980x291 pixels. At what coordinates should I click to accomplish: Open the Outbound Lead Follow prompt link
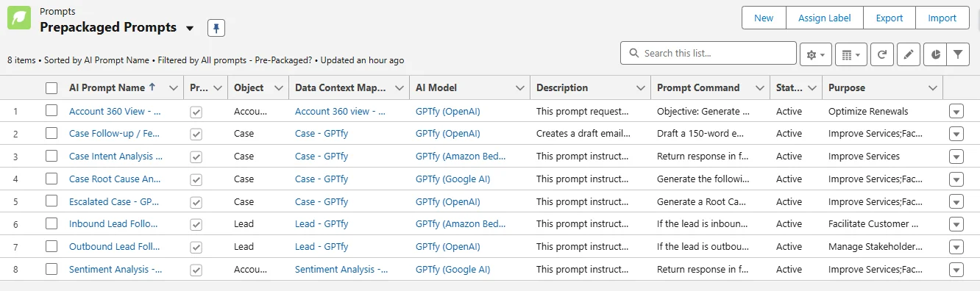click(x=115, y=247)
